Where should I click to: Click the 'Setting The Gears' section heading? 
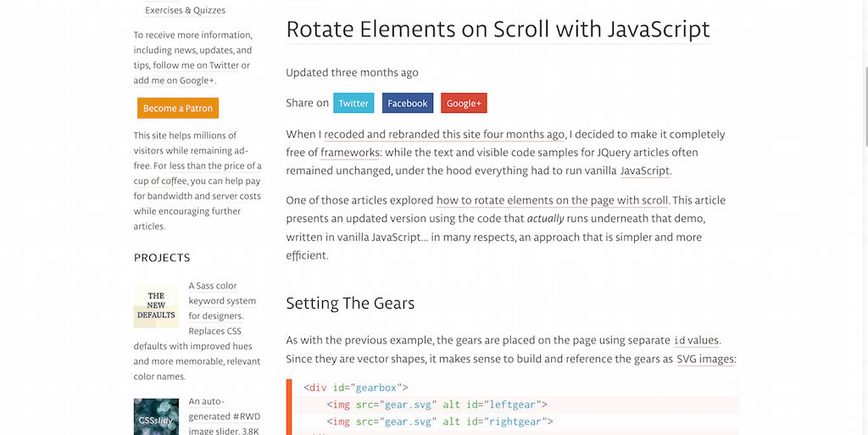[x=350, y=304]
